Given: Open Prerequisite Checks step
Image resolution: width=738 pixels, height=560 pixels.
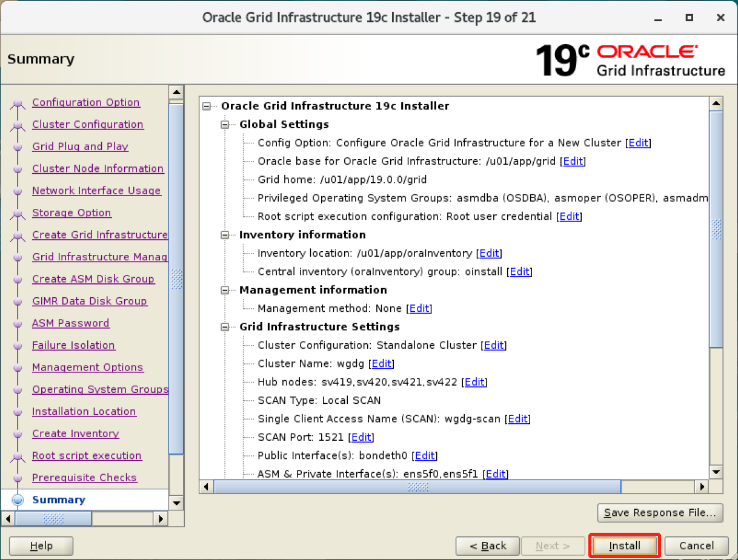Looking at the screenshot, I should tap(85, 478).
